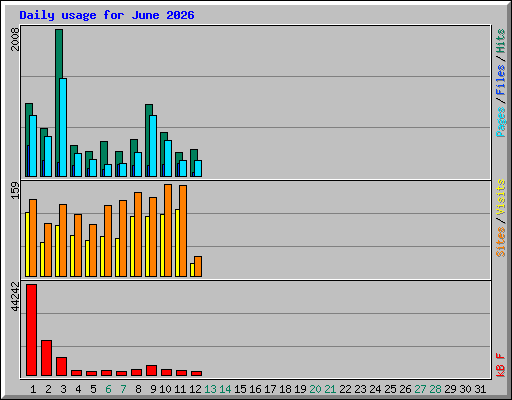Viewport: 512px width, 400px height.
Task: Click the green Hits legend label
Action: tap(501, 41)
